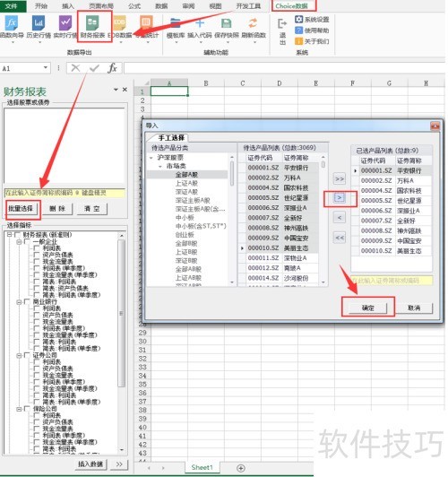This screenshot has height=477, width=448.
Task: Click the fx insert function icon
Action: tap(112, 68)
